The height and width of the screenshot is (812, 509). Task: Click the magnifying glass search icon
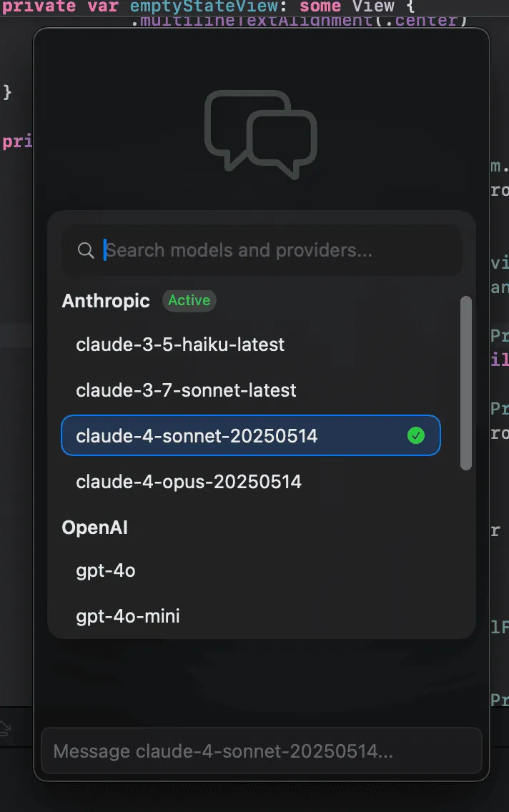(86, 250)
